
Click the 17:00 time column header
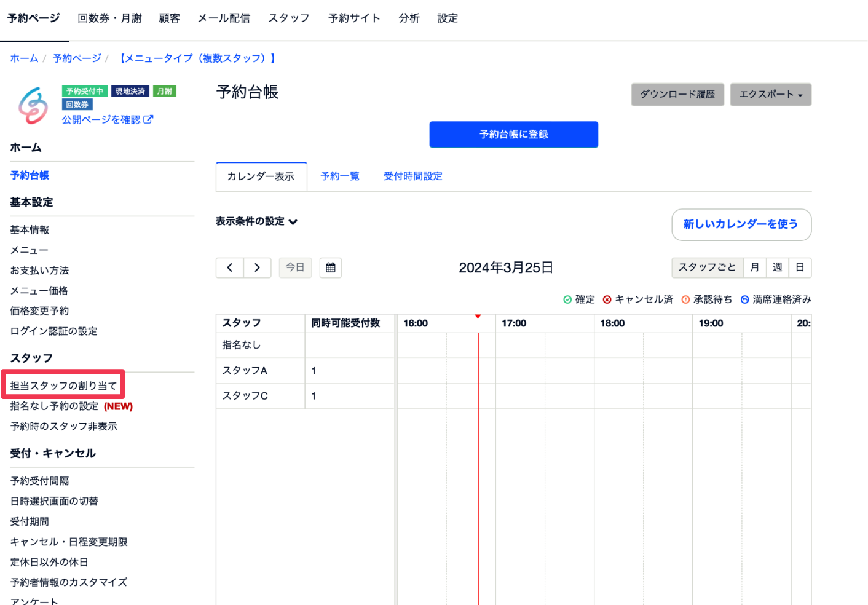coord(514,323)
